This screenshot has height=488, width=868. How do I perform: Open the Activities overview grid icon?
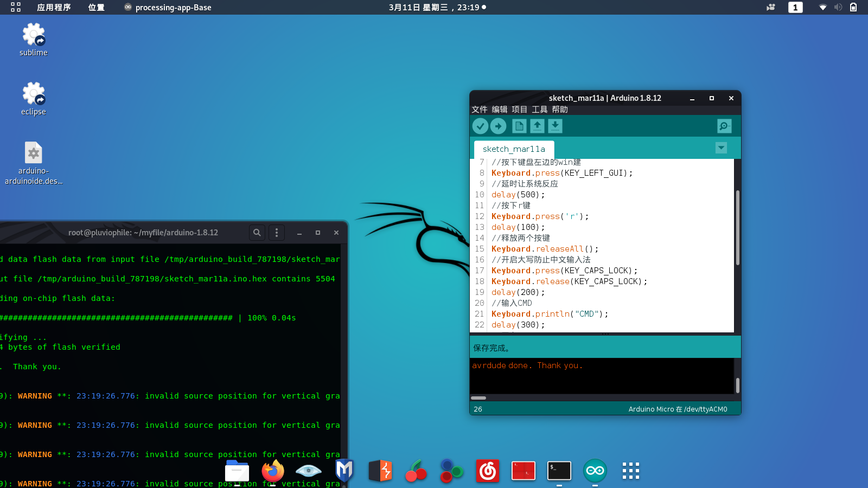16,7
